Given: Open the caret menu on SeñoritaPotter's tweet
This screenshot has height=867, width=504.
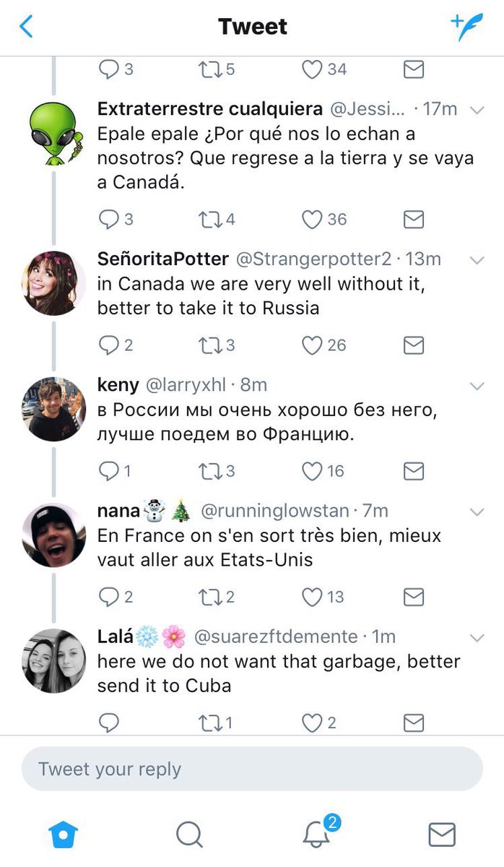Looking at the screenshot, I should coord(477,260).
